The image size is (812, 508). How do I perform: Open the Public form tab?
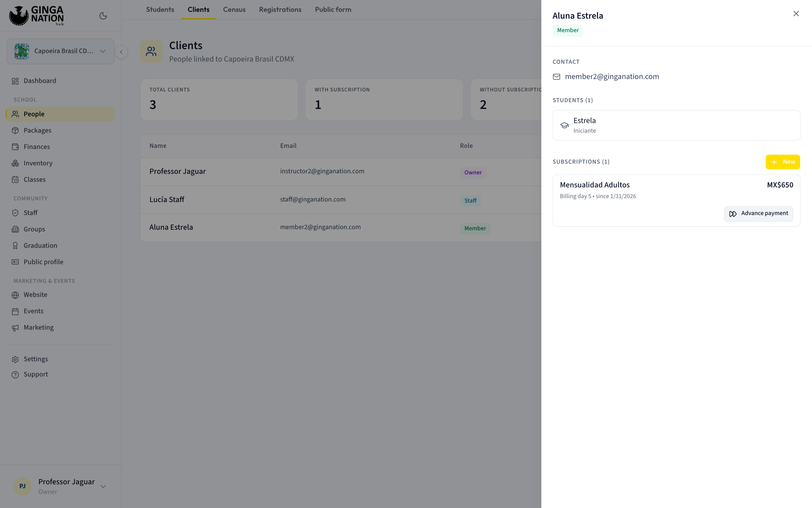[x=333, y=10]
